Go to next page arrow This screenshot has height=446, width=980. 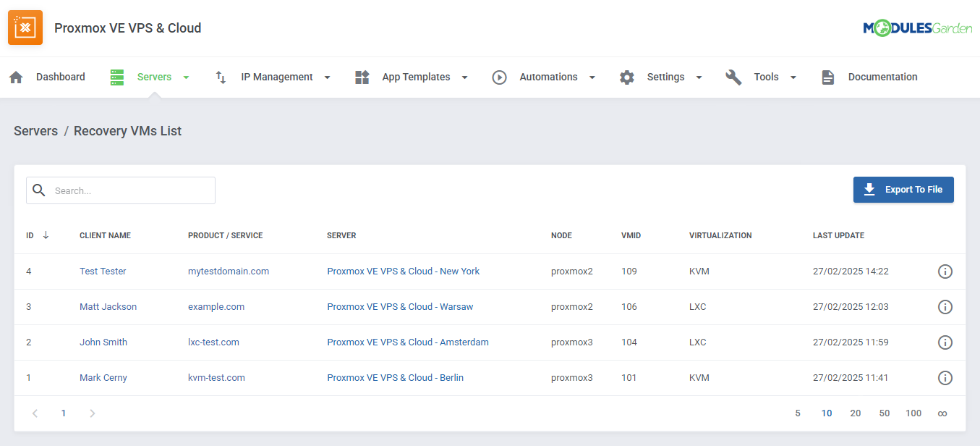click(92, 413)
